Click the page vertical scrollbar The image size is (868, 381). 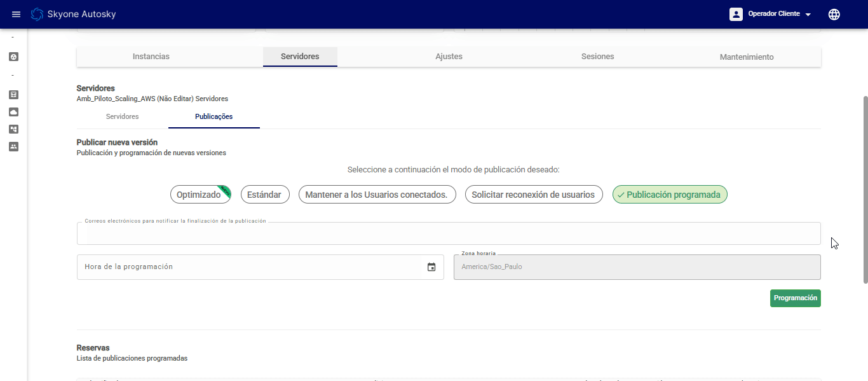click(864, 190)
